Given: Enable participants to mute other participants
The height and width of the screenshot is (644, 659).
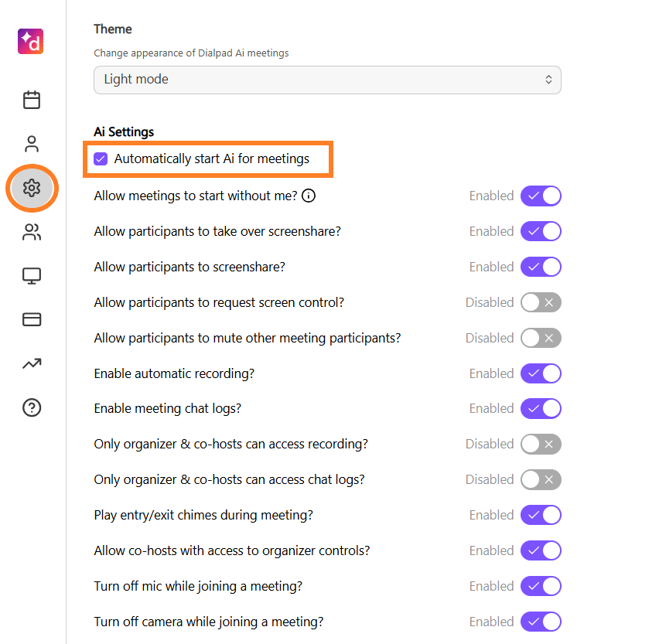Looking at the screenshot, I should coord(541,338).
